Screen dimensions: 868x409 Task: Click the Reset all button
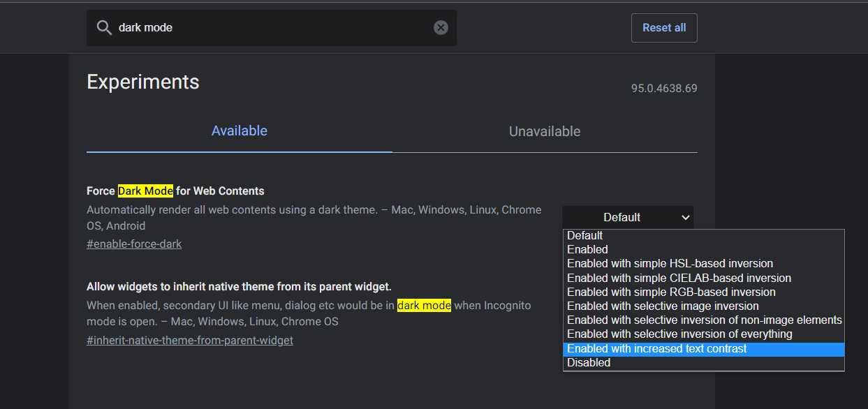(x=663, y=27)
